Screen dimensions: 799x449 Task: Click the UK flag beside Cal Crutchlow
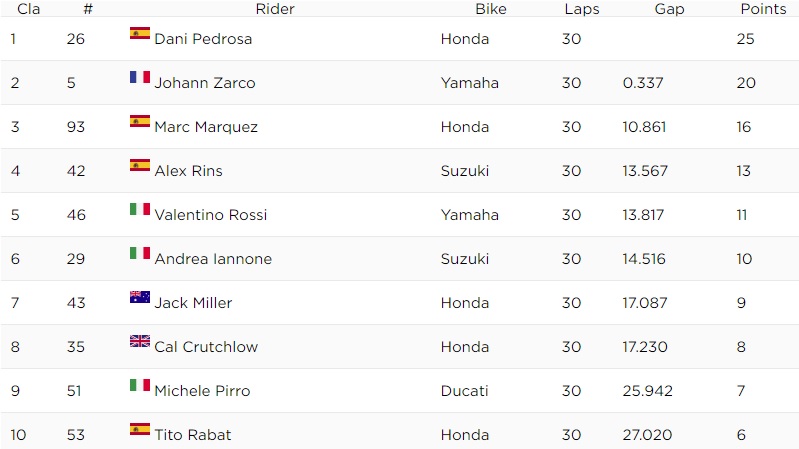[139, 341]
